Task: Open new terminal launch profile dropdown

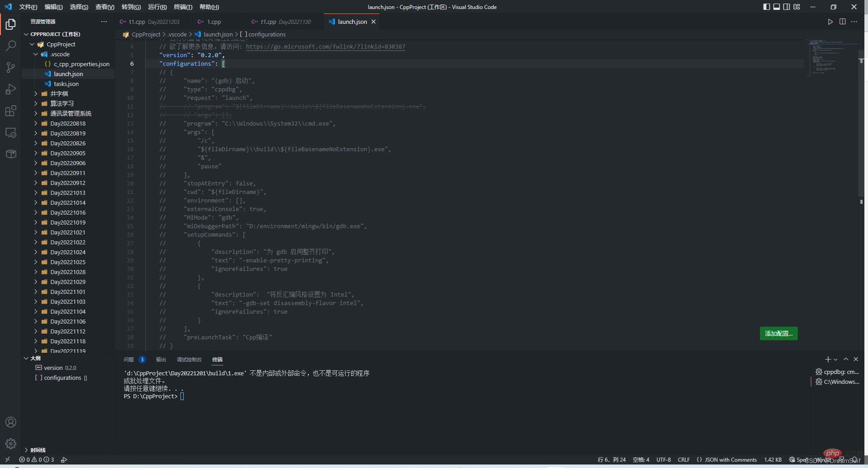Action: 836,360
